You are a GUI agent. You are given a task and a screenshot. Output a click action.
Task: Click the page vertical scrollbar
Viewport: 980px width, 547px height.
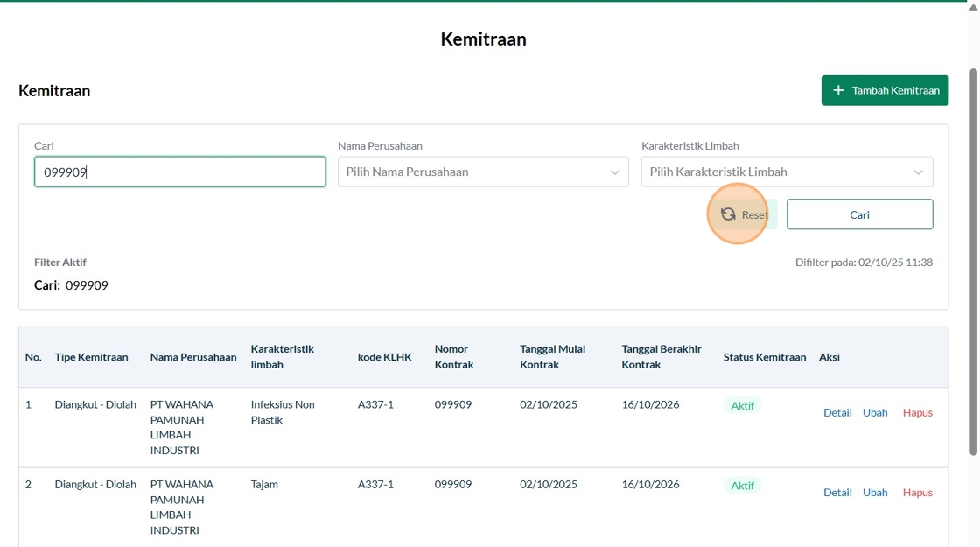coord(974,263)
